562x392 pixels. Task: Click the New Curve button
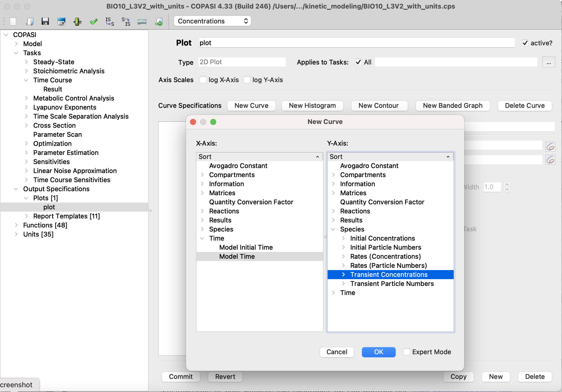tap(251, 106)
